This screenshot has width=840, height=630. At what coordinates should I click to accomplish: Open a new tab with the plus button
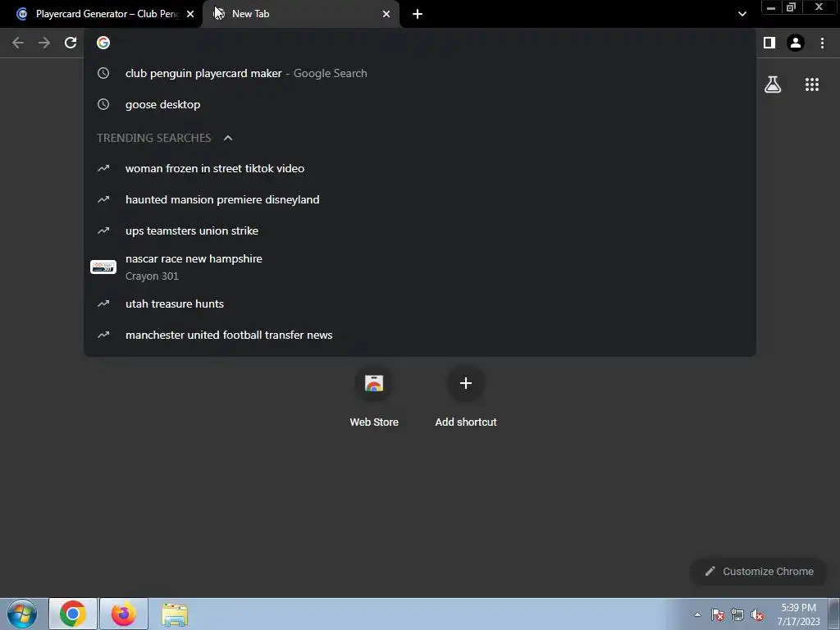418,14
